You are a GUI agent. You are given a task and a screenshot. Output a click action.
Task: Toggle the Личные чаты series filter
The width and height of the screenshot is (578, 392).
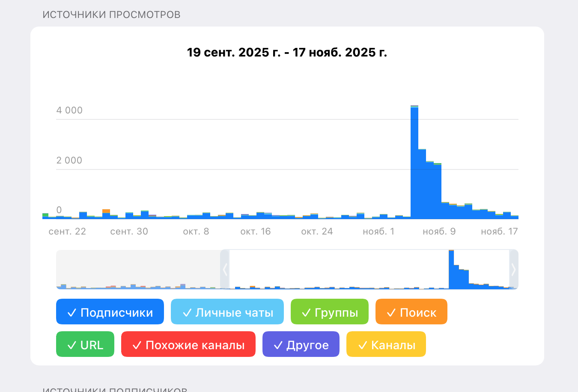tap(227, 312)
